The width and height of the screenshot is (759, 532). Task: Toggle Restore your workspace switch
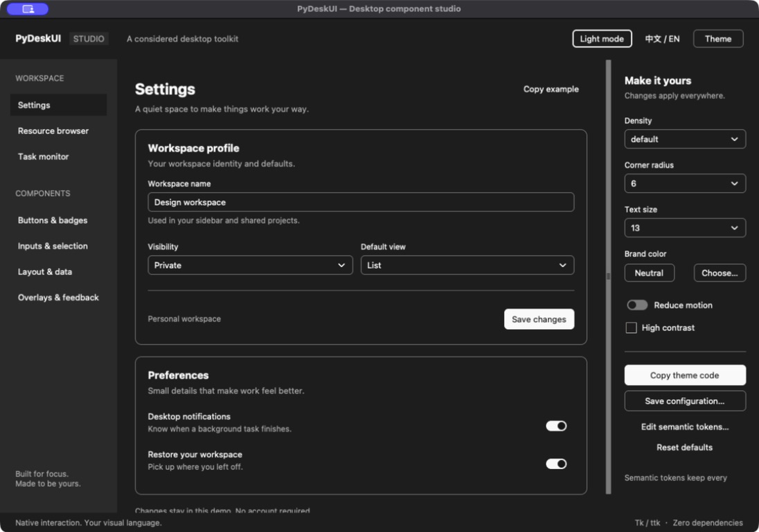(556, 464)
